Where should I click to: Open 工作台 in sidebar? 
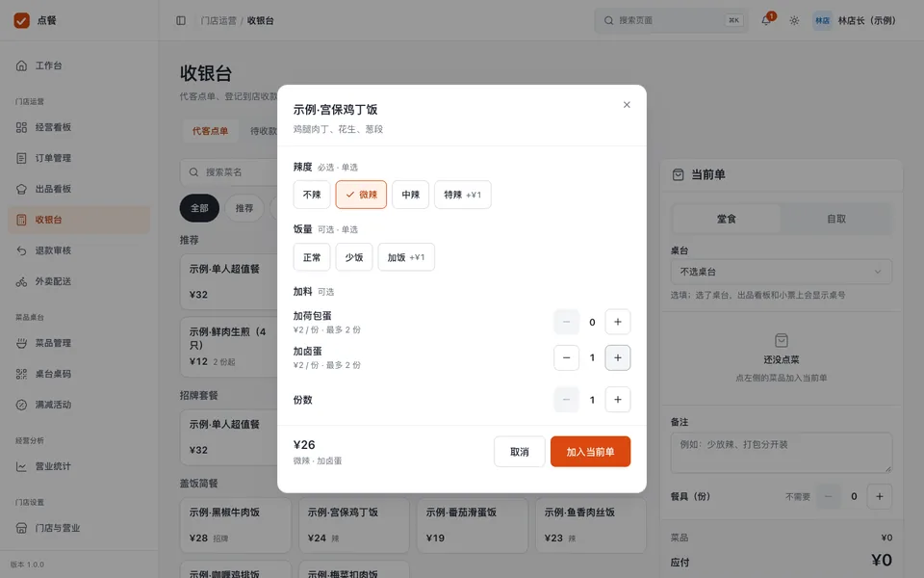click(79, 66)
